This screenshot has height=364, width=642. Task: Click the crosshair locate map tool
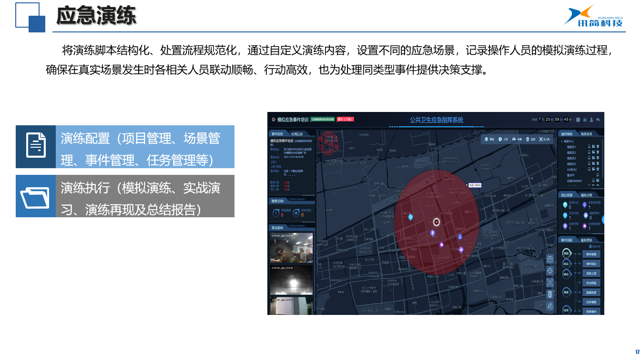550,271
